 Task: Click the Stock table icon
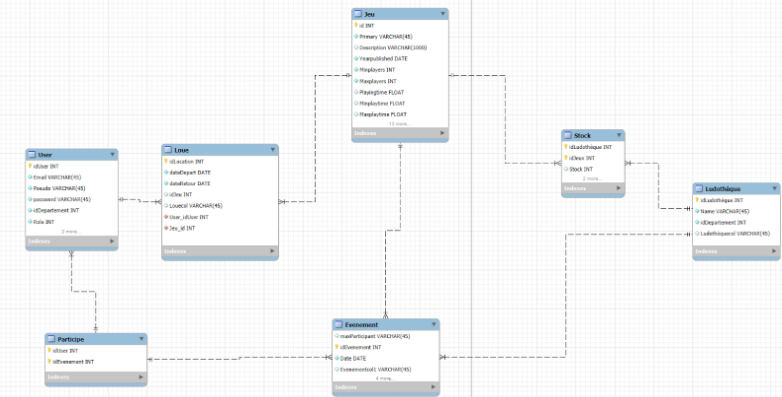click(x=568, y=135)
